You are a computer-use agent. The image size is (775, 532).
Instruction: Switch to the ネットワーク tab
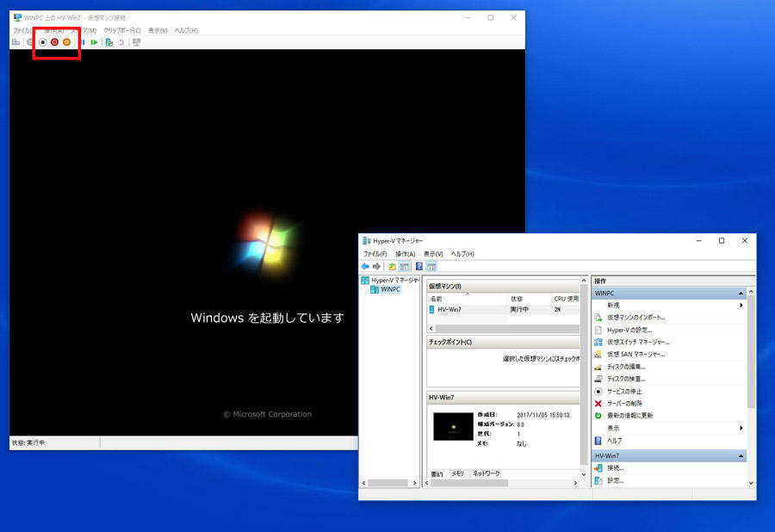tap(486, 473)
